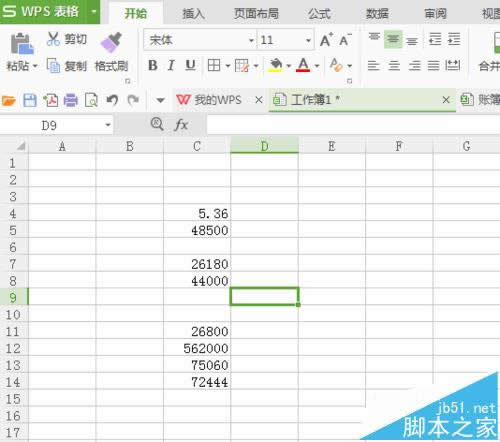
Task: Switch to the 插入 ribbon tab
Action: tap(193, 14)
